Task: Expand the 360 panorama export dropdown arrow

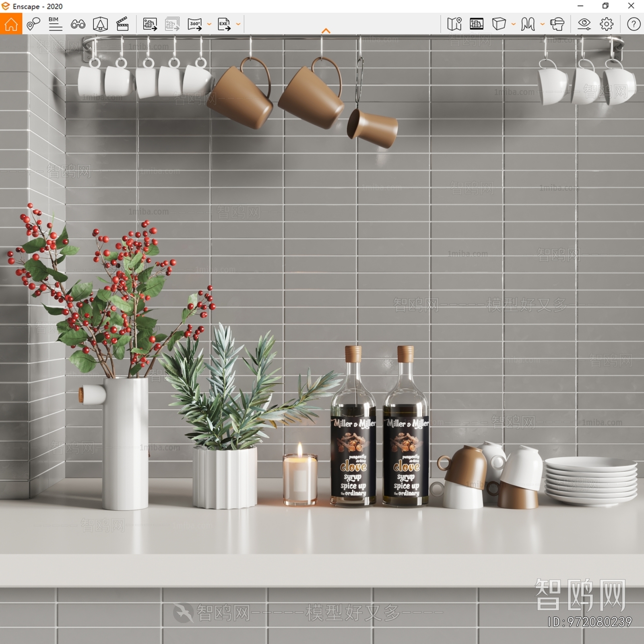Action: tap(209, 24)
